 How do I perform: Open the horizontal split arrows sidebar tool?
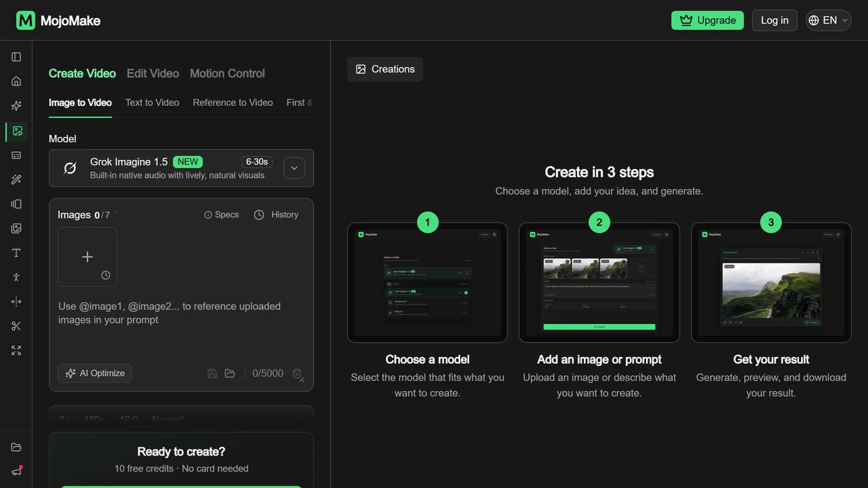pyautogui.click(x=16, y=302)
